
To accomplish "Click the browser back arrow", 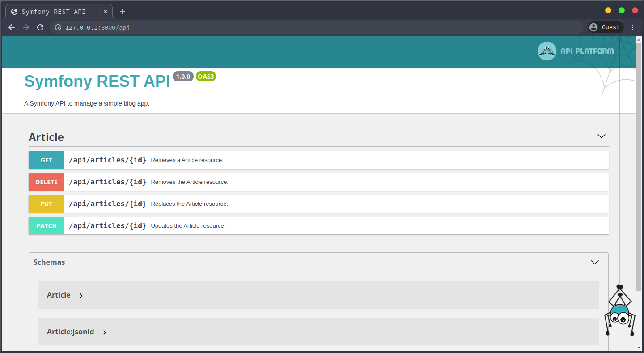I will [x=12, y=27].
